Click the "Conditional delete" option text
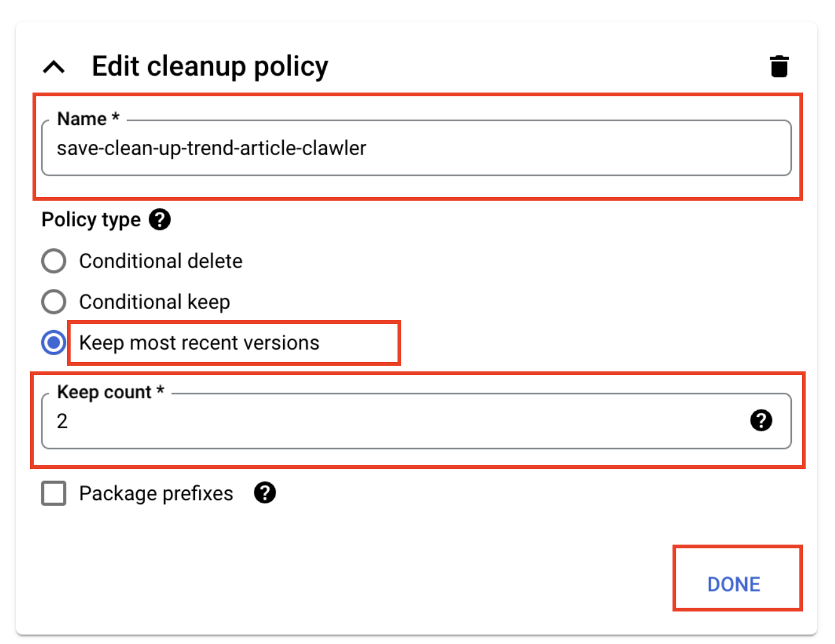The image size is (835, 644). [161, 261]
